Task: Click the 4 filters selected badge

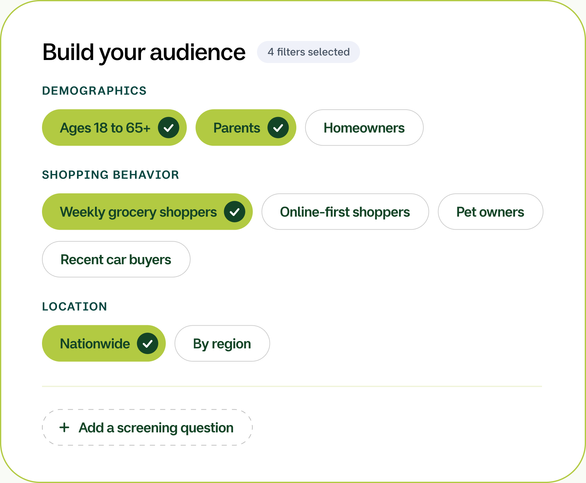Action: pos(308,52)
